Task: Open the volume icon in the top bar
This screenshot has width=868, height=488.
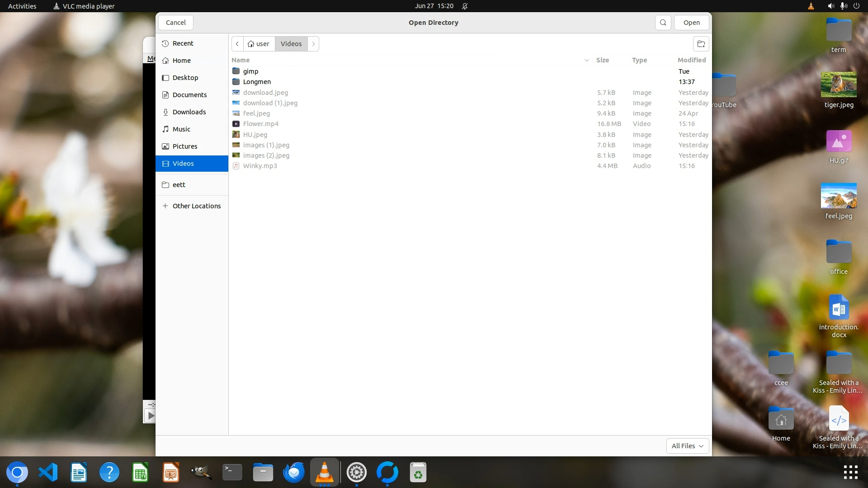Action: coord(830,6)
